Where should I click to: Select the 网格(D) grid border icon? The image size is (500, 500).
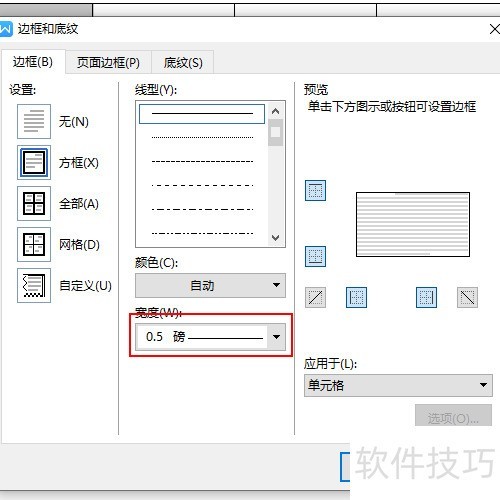pos(34,244)
